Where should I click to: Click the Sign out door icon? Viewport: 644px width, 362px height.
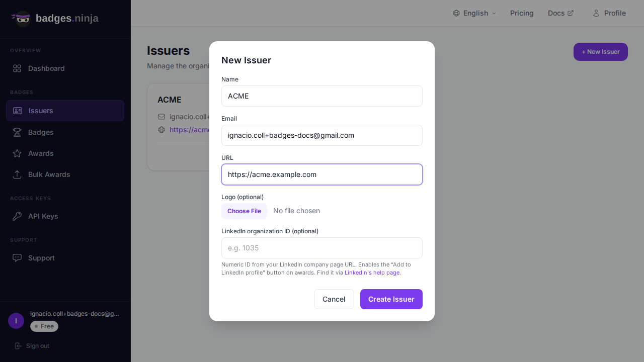(x=19, y=346)
